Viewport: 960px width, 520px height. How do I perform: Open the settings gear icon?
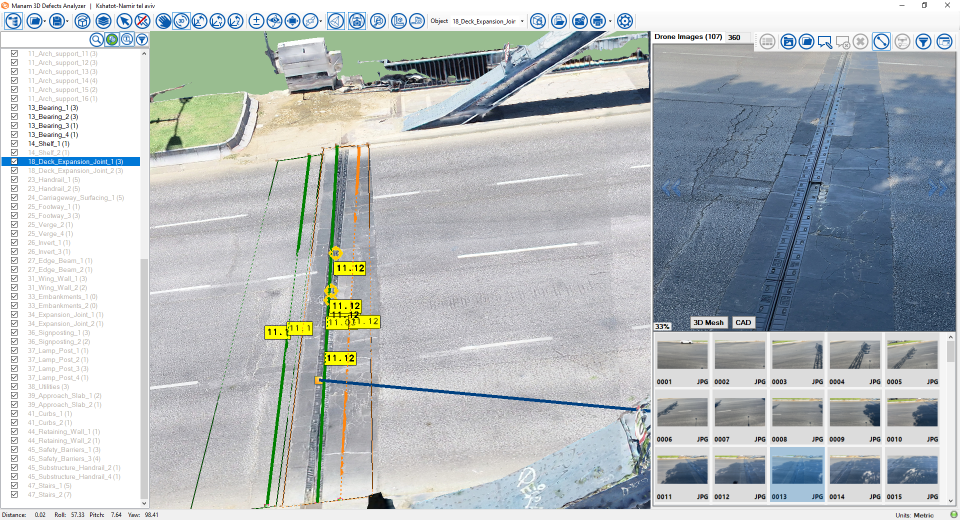pos(624,21)
